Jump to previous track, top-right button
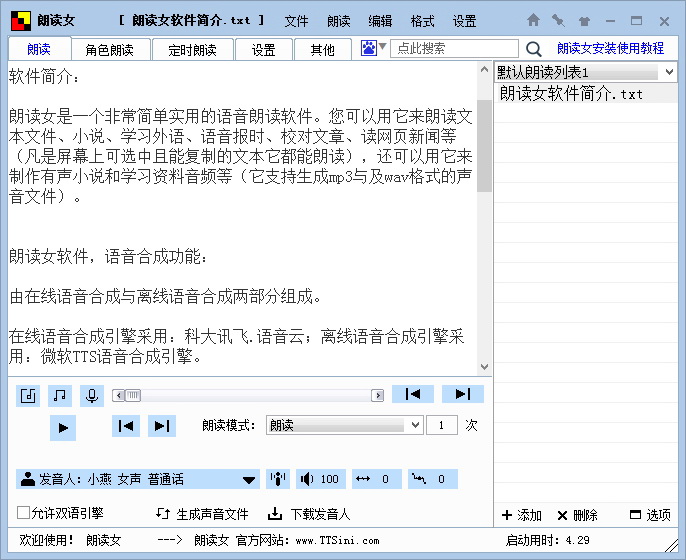Screen dimensions: 686x560 pos(413,394)
